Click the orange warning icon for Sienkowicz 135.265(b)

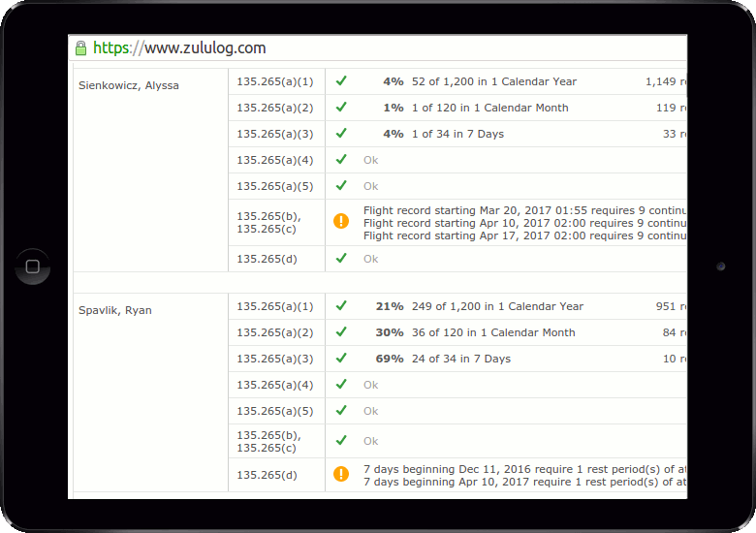tap(341, 221)
